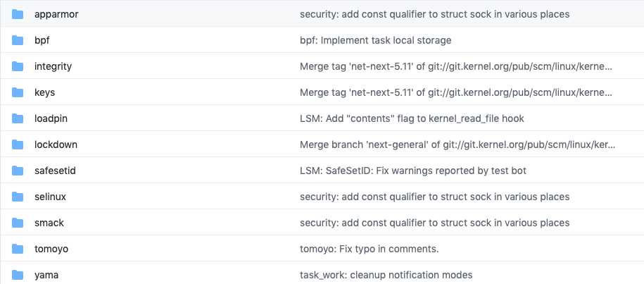The height and width of the screenshot is (284, 644).
Task: Open the lockdown directory name
Action: pos(56,144)
